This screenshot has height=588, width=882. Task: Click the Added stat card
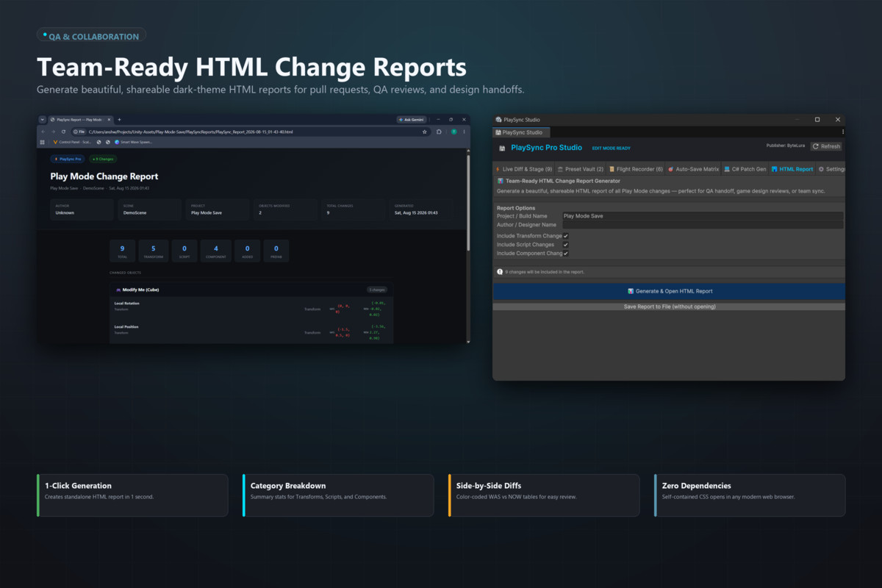(247, 251)
